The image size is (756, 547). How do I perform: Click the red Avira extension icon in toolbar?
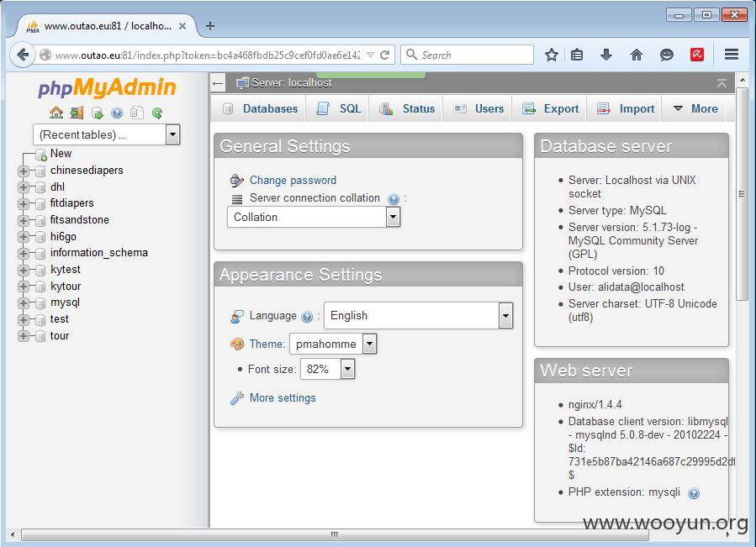tap(697, 55)
